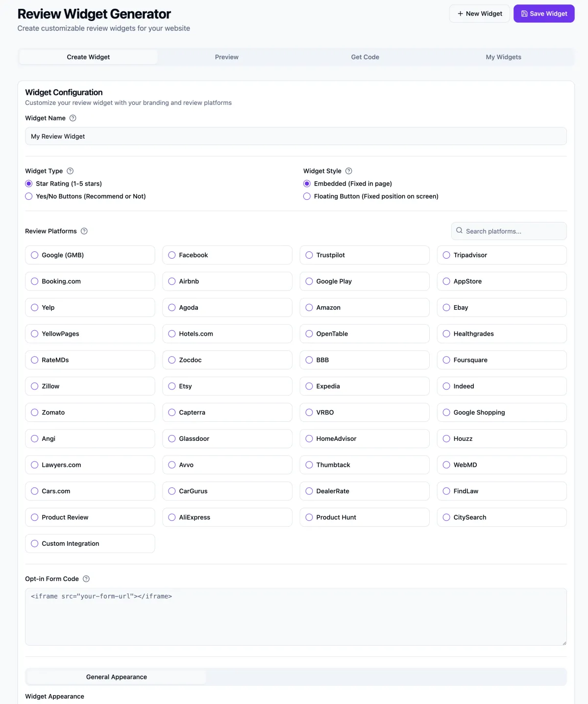This screenshot has width=588, height=704.
Task: Click the help icon beside Review Platforms
Action: click(x=84, y=231)
